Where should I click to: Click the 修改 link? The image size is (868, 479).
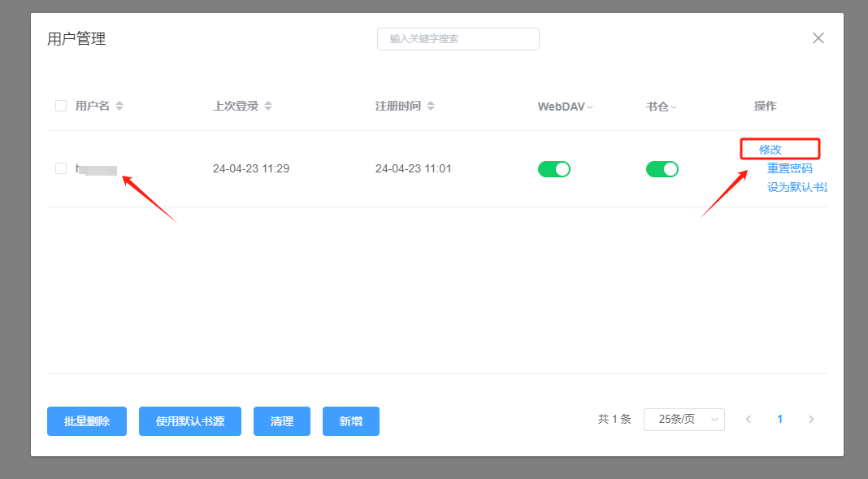tap(770, 150)
